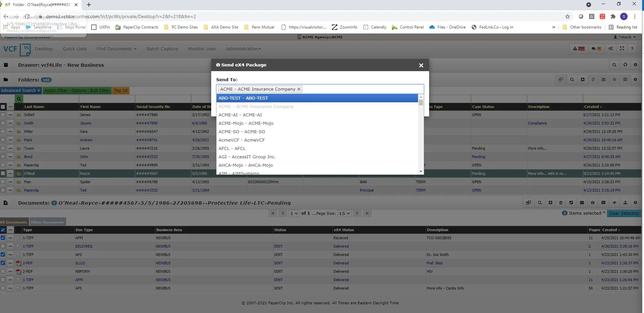The image size is (644, 313).
Task: Click the envelope email icon in Folders toolbar
Action: [604, 80]
